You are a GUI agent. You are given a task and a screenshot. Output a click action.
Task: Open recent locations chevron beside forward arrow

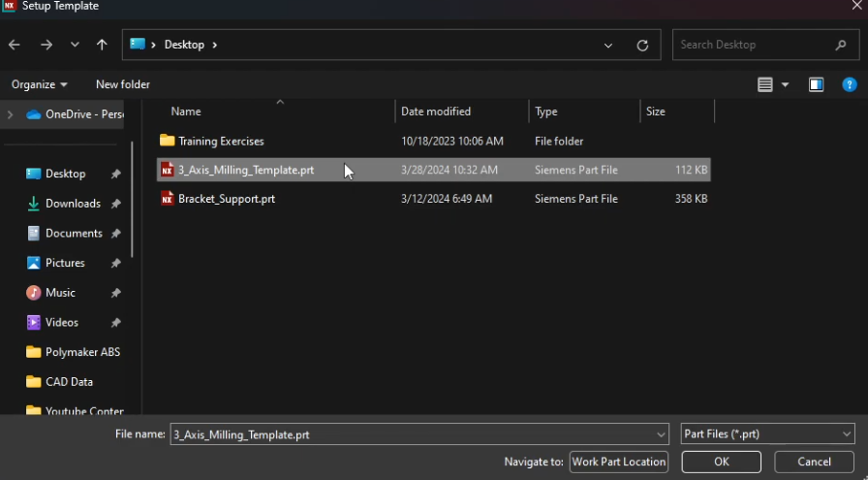pyautogui.click(x=75, y=45)
